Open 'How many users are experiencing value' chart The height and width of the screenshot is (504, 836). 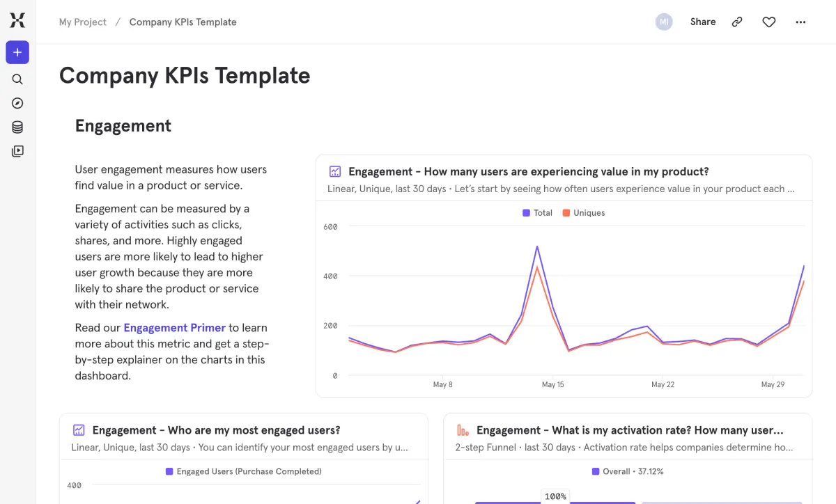[x=528, y=172]
